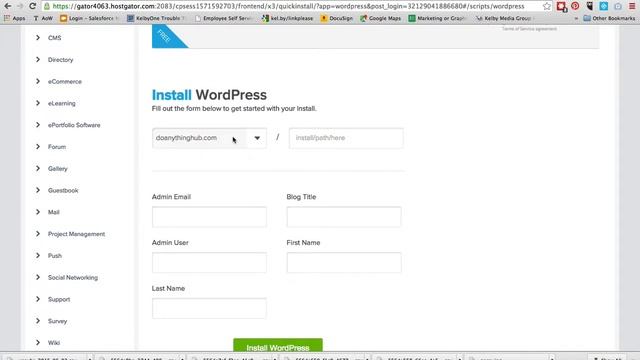This screenshot has width=640, height=360.
Task: Expand the Social Networking category
Action: [67, 278]
